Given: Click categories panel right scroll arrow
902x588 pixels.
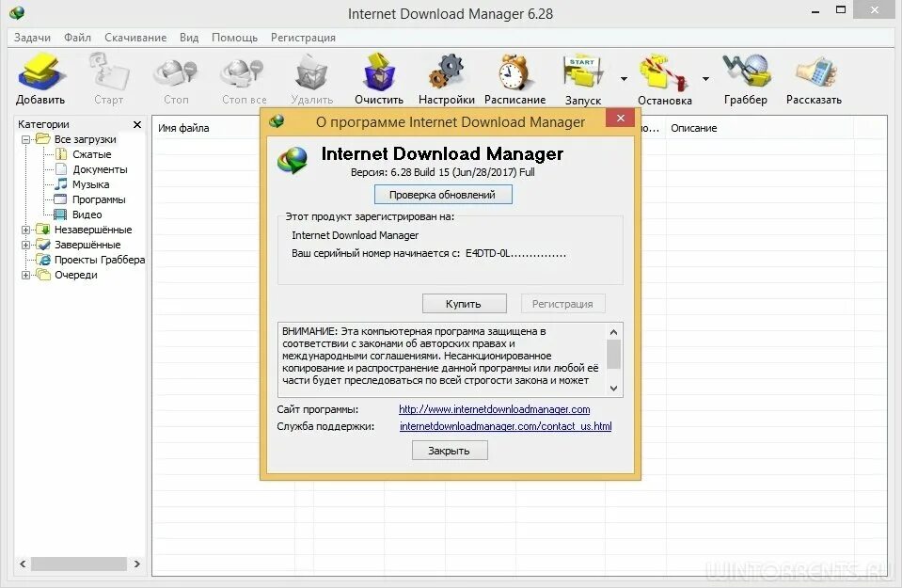Looking at the screenshot, I should point(137,564).
